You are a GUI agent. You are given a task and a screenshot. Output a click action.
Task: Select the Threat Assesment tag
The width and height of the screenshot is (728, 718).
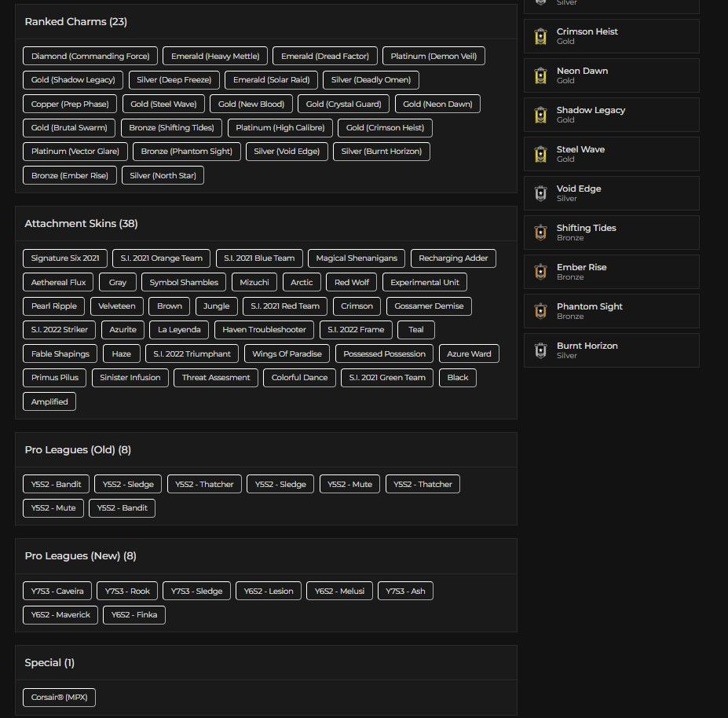coord(216,378)
